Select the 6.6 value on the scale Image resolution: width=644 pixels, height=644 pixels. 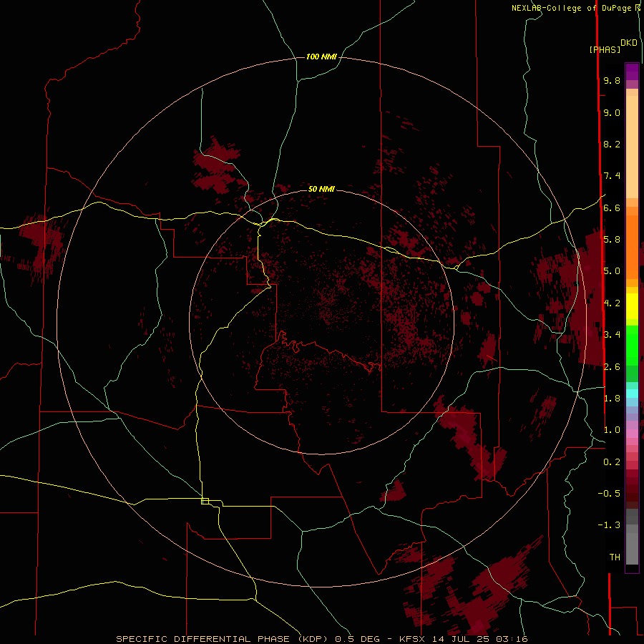(x=612, y=208)
